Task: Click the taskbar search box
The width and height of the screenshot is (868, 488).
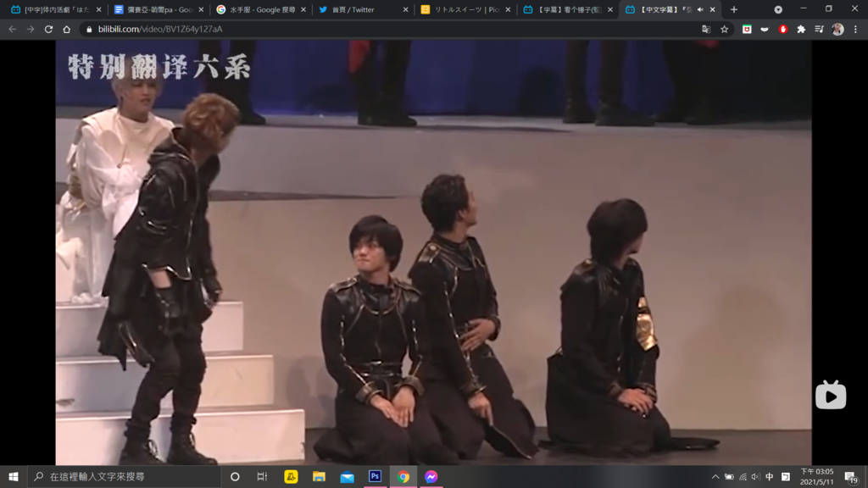Action: pyautogui.click(x=124, y=476)
